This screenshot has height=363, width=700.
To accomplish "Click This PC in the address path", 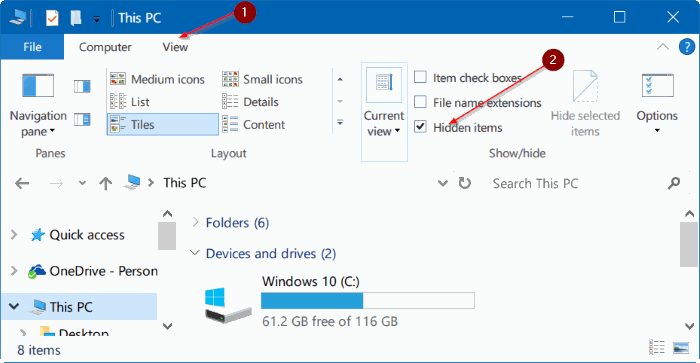I will click(185, 183).
